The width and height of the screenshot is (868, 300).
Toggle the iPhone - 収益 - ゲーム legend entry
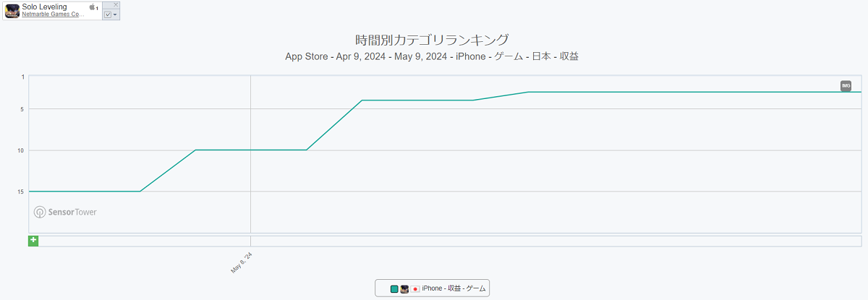(x=454, y=288)
